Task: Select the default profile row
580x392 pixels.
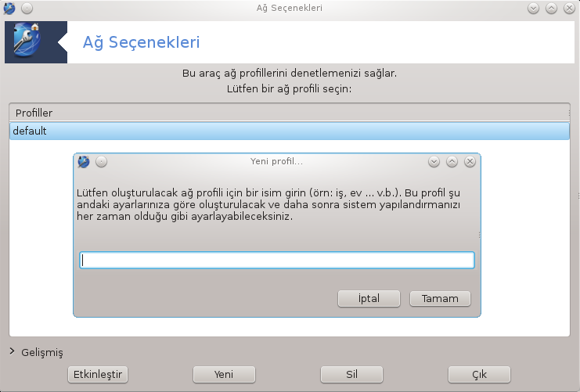Action: pos(290,131)
